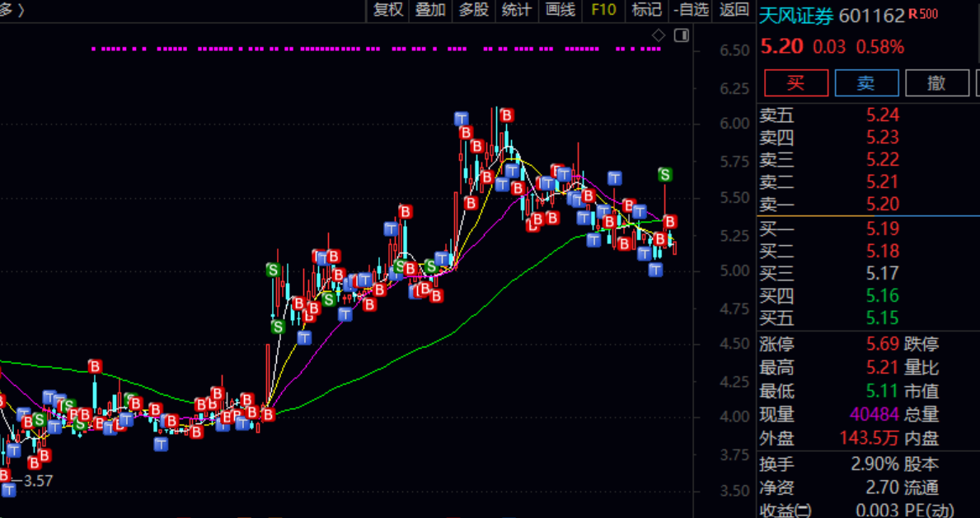
Task: Click the diamond icon above the chart
Action: pyautogui.click(x=659, y=35)
